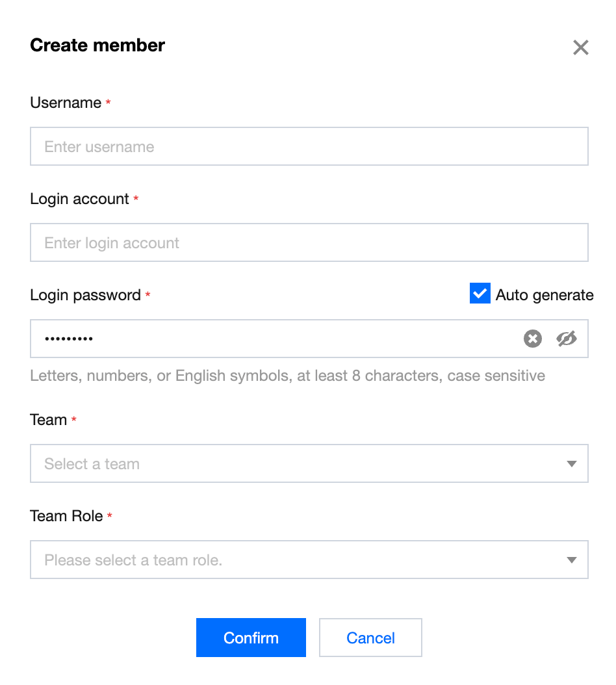Click the arrow on the Team dropdown
The width and height of the screenshot is (616, 685).
coord(572,464)
